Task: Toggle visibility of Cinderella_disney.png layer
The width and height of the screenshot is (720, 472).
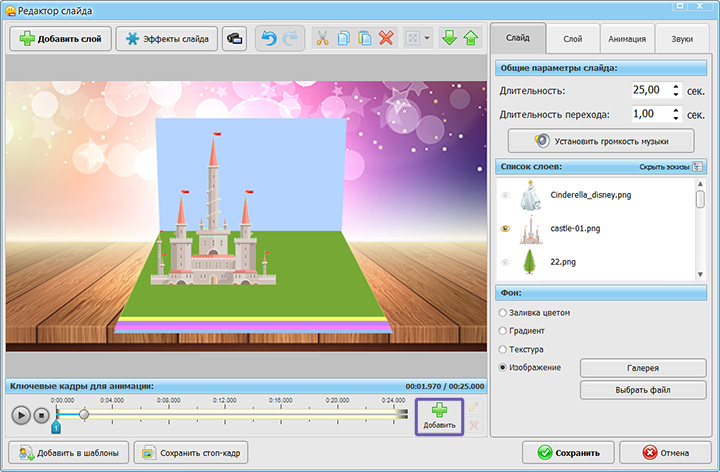Action: [505, 195]
